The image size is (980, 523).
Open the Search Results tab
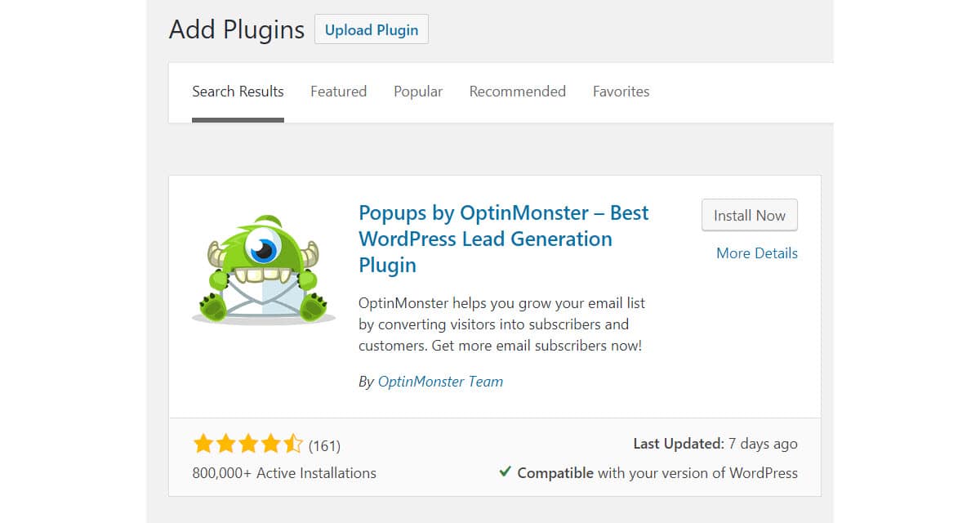[x=238, y=92]
